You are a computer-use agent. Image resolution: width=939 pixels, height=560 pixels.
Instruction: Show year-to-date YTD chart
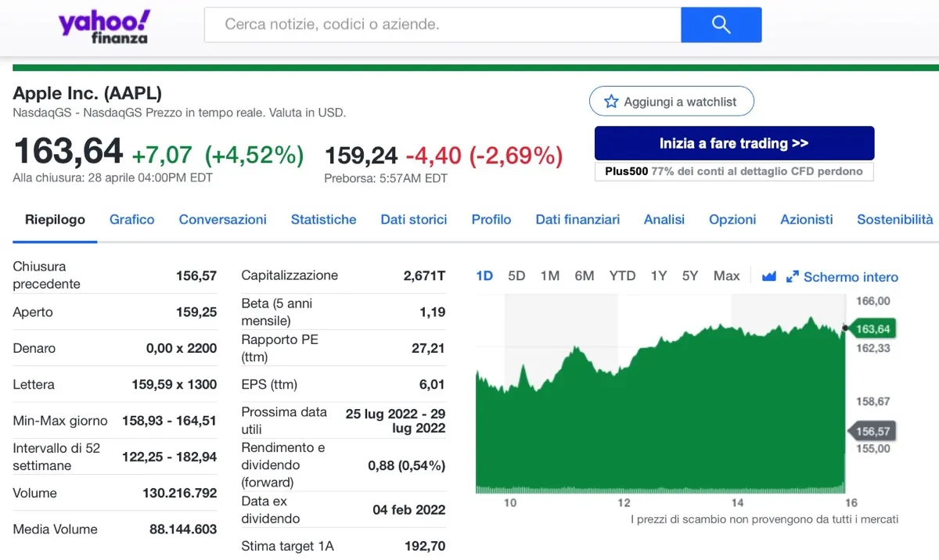pyautogui.click(x=622, y=276)
